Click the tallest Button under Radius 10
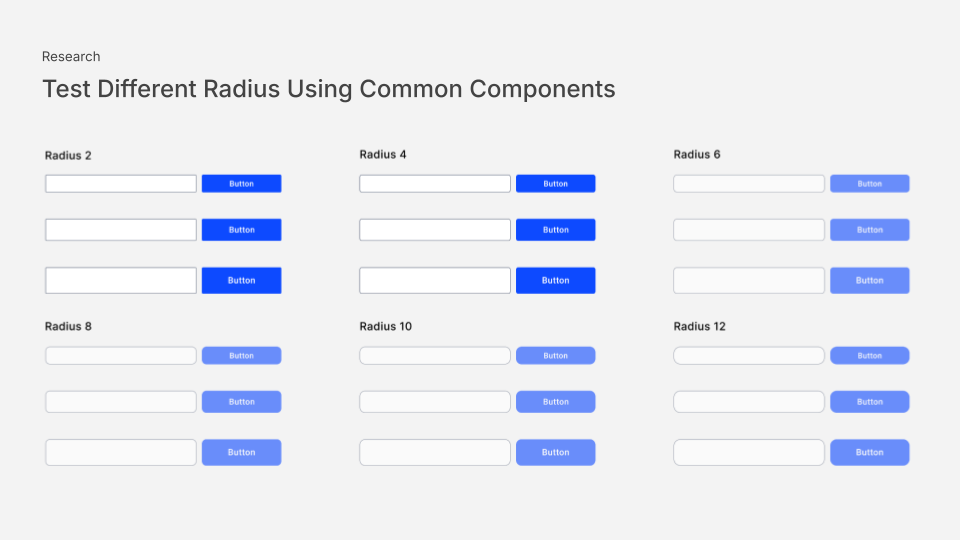 (x=555, y=452)
